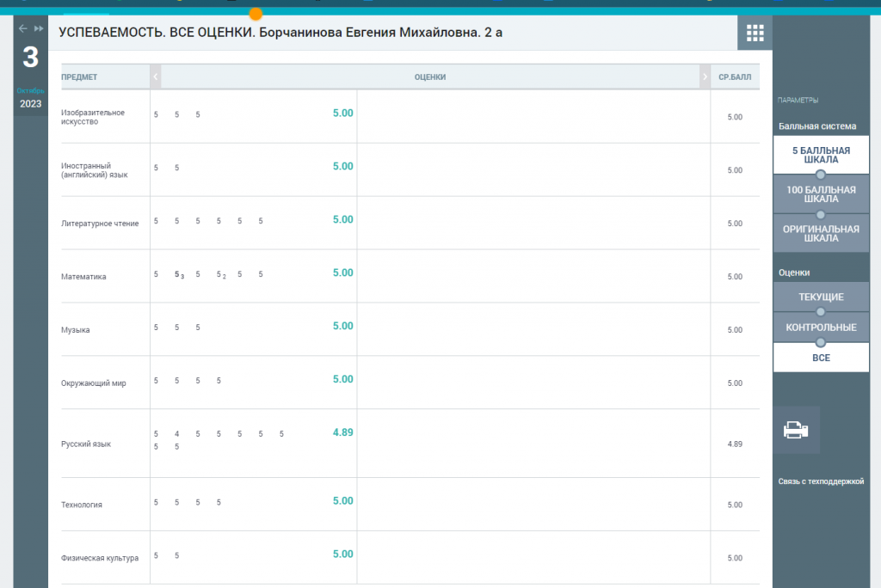Click the back arrow above the date
881x588 pixels.
coord(23,28)
